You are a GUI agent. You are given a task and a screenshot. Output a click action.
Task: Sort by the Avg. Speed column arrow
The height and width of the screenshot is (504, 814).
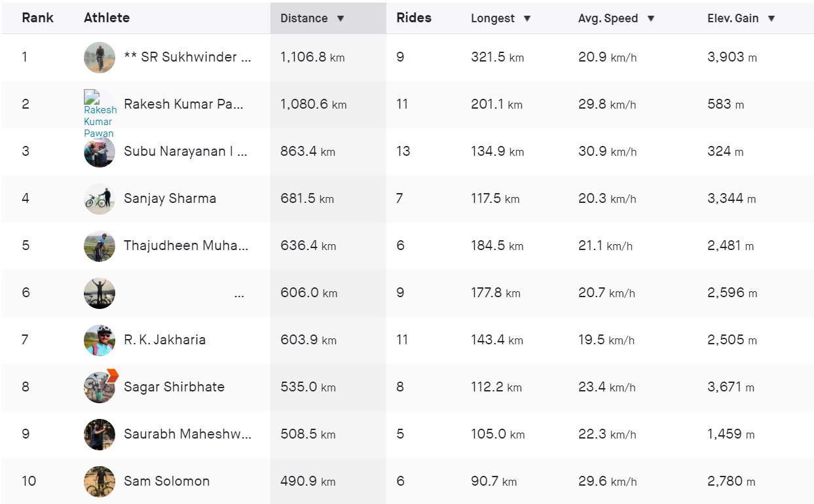(x=651, y=18)
